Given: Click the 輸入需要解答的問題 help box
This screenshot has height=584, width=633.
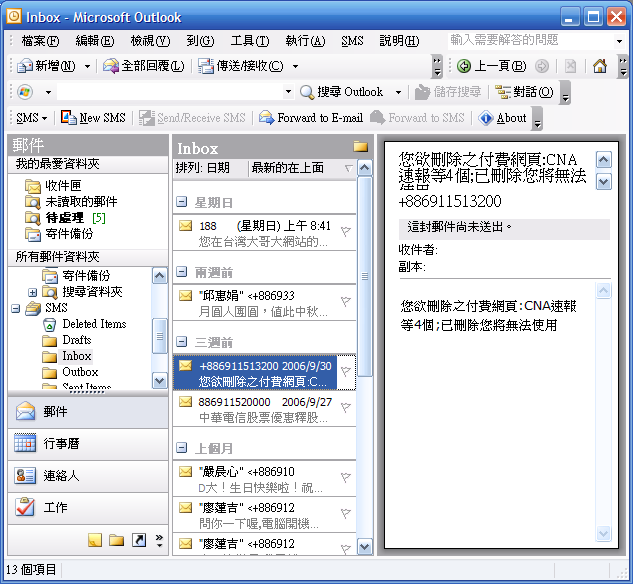Looking at the screenshot, I should tap(531, 40).
